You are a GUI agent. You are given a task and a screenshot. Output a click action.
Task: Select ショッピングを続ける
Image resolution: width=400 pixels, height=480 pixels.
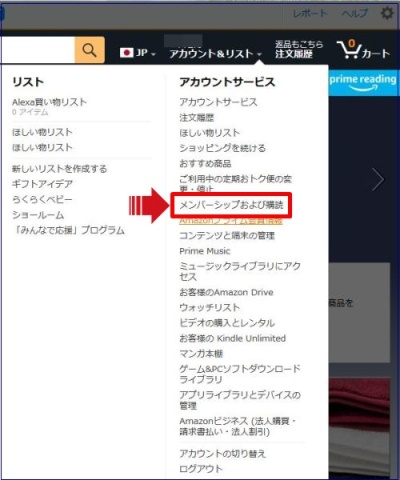[x=222, y=148]
